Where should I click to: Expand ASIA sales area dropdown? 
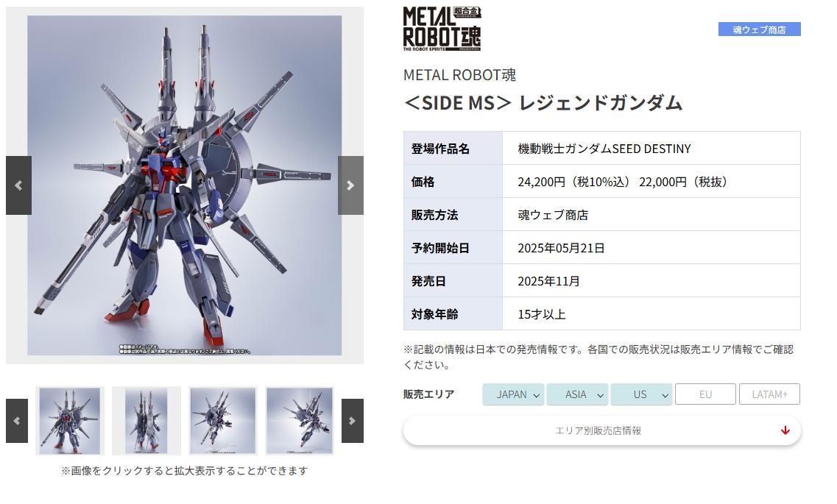[577, 394]
